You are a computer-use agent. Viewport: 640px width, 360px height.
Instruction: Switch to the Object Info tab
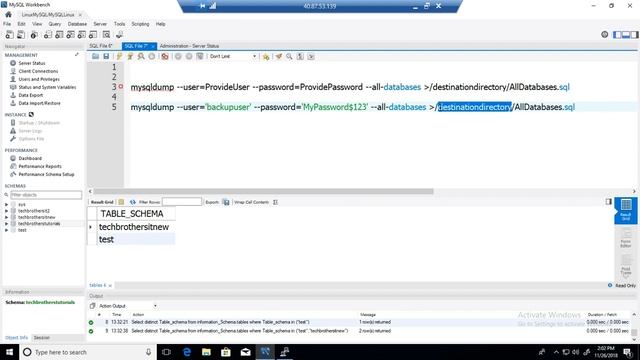[16, 338]
